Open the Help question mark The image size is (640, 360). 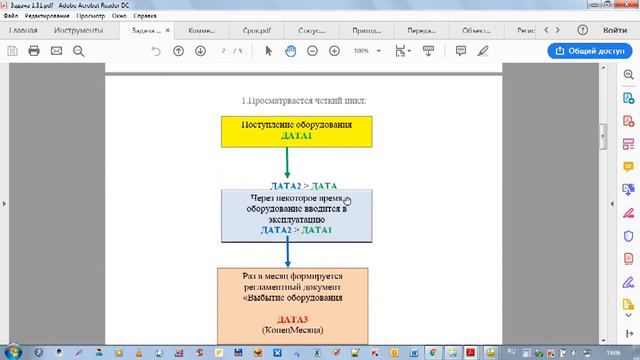click(582, 30)
